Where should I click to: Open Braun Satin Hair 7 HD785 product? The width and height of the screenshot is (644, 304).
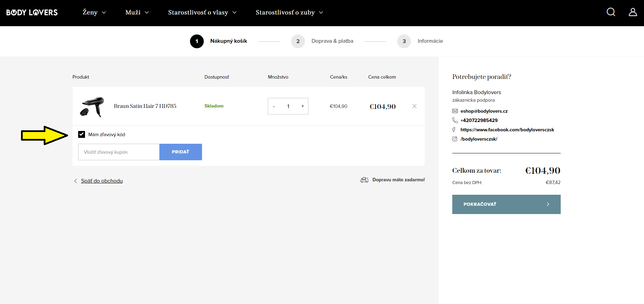(x=145, y=106)
